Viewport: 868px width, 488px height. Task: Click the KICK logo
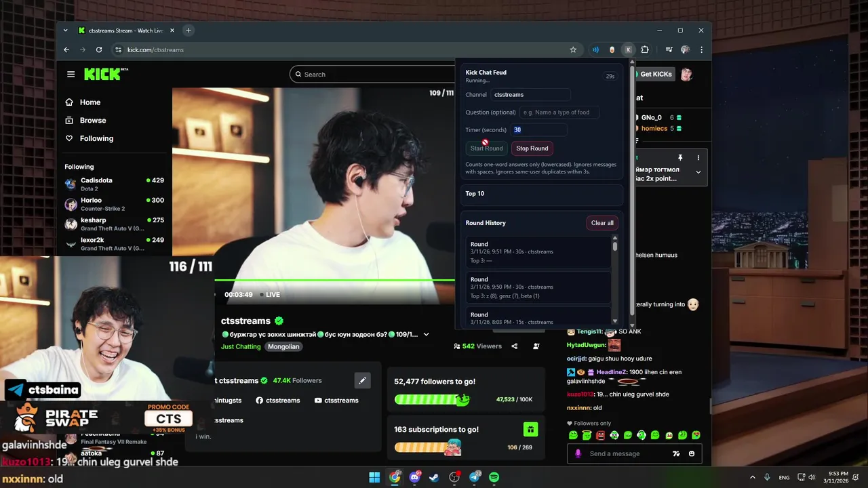click(105, 74)
